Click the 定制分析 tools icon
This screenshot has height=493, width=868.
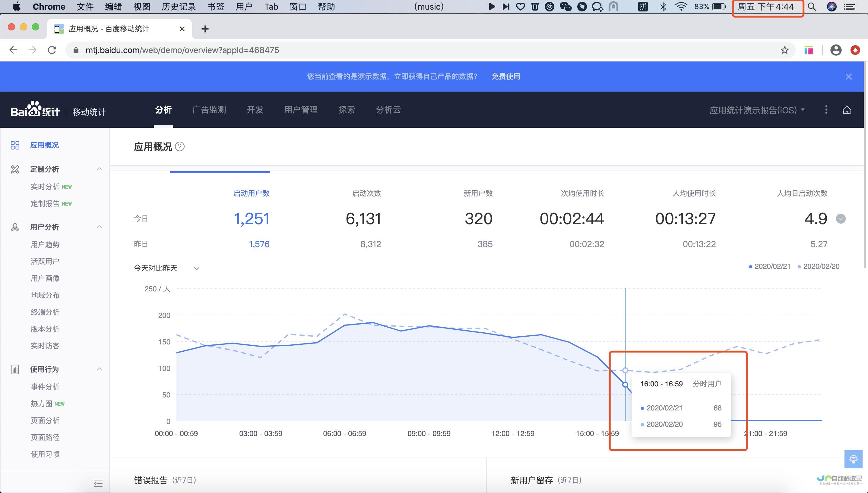click(x=15, y=169)
